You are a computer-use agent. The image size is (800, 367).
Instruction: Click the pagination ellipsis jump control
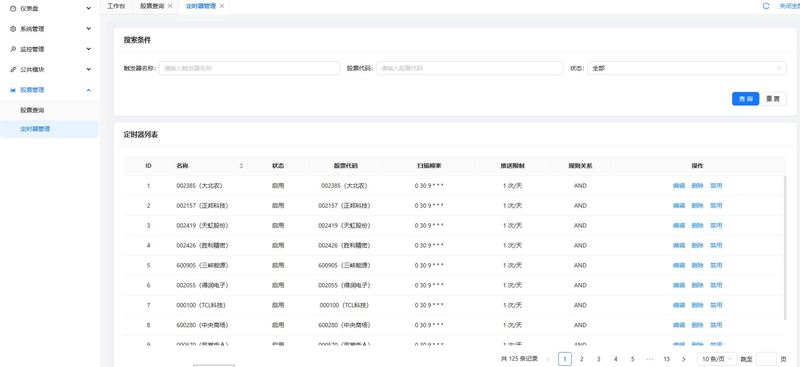[649, 359]
